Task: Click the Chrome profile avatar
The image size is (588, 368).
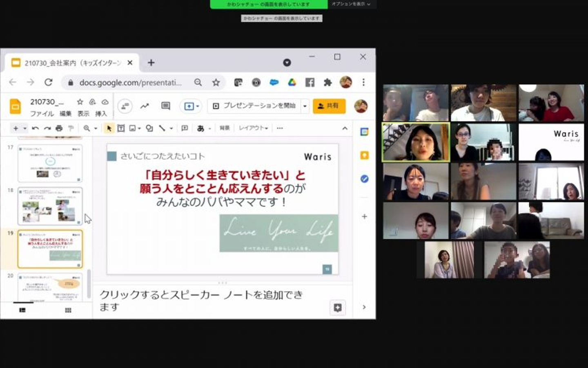Action: point(345,82)
